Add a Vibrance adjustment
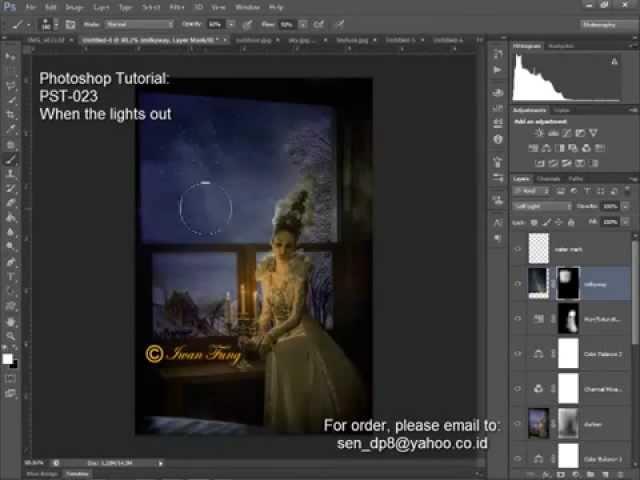 pyautogui.click(x=593, y=133)
